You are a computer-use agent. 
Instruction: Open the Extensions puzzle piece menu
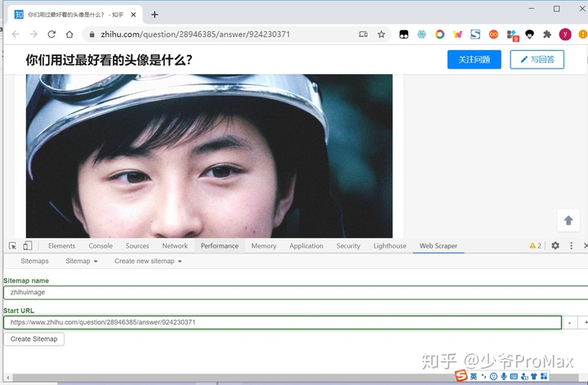click(x=547, y=34)
